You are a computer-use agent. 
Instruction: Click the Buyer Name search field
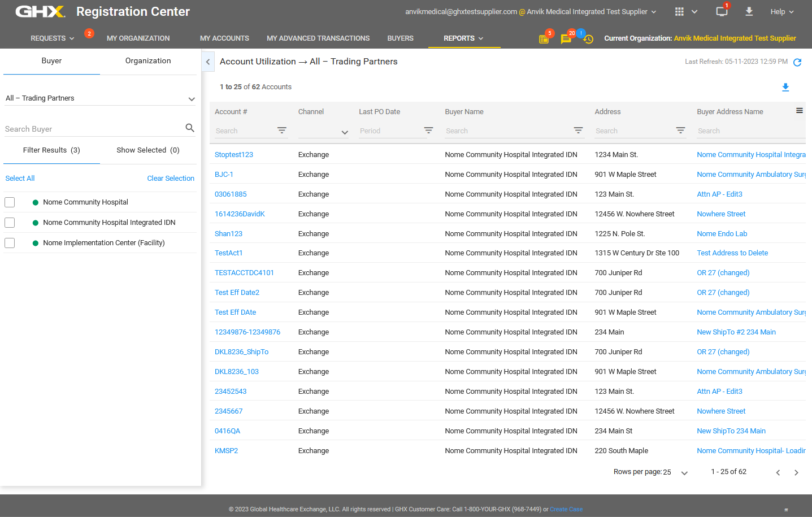point(507,131)
